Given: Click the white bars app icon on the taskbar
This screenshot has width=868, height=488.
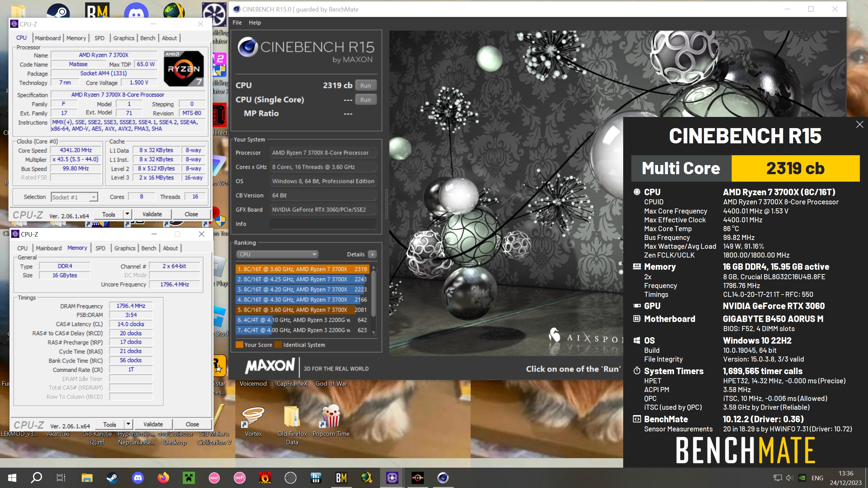Looking at the screenshot, I should pos(316,478).
